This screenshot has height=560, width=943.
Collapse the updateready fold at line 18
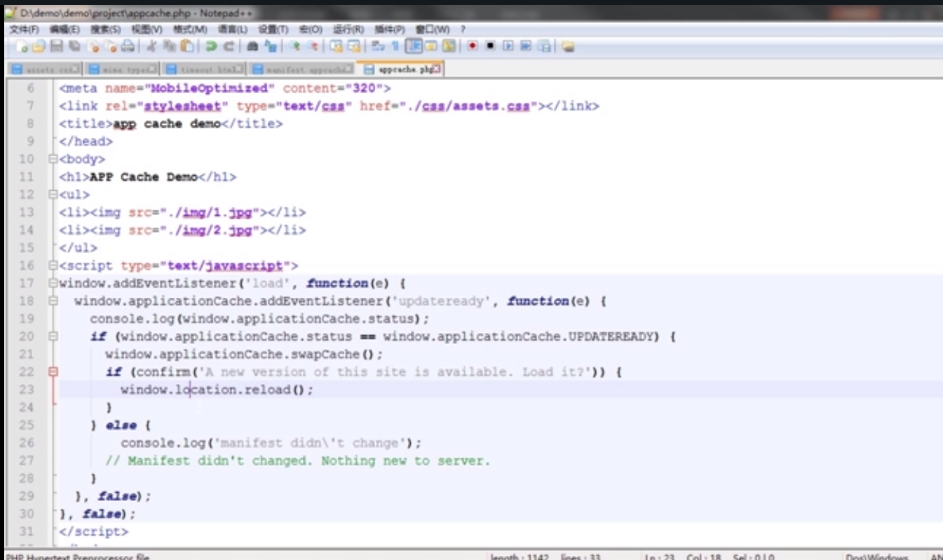coord(53,301)
